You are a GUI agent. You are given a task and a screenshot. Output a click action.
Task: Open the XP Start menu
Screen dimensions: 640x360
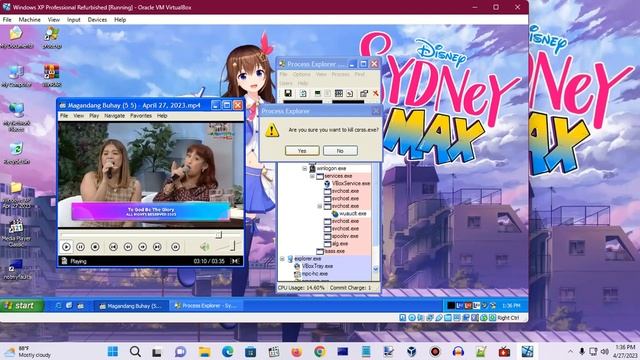(x=22, y=305)
